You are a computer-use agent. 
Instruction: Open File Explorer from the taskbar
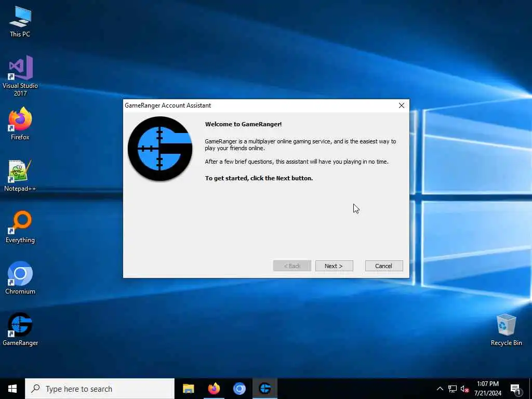[188, 389]
